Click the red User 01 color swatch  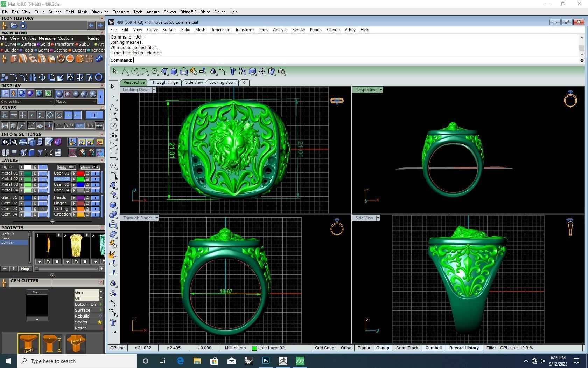[80, 173]
